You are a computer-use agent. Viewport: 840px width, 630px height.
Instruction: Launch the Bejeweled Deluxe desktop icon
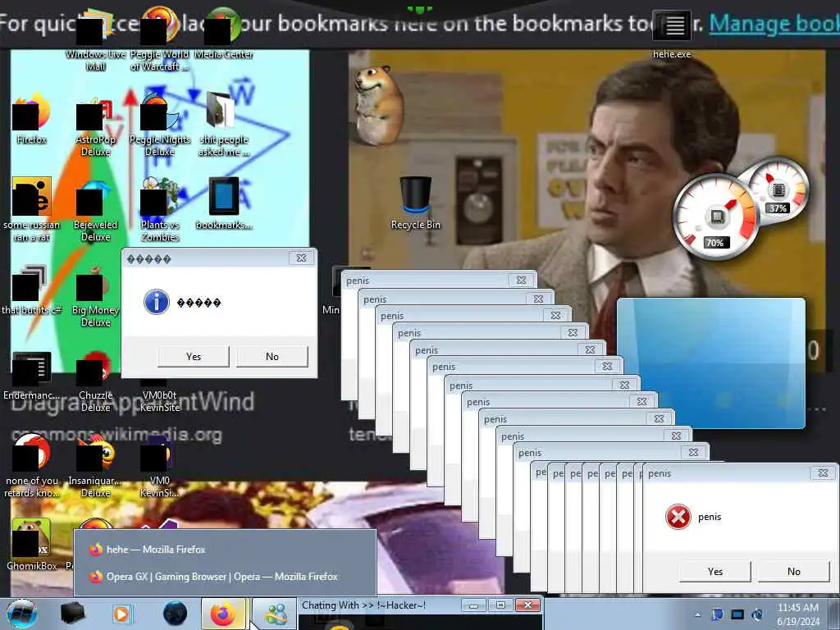(95, 210)
